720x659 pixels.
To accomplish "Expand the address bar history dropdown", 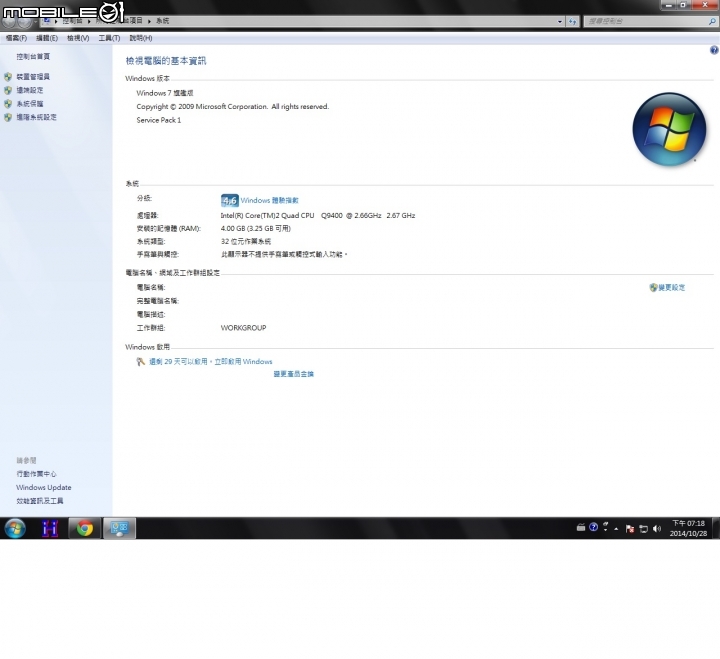I will tap(560, 21).
